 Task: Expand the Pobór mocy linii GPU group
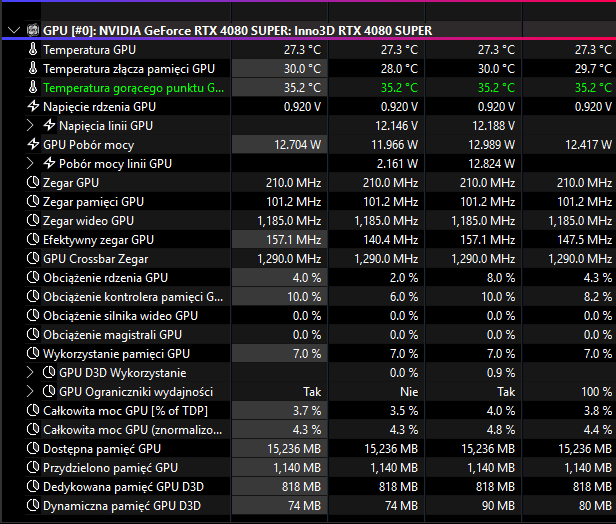click(x=31, y=163)
